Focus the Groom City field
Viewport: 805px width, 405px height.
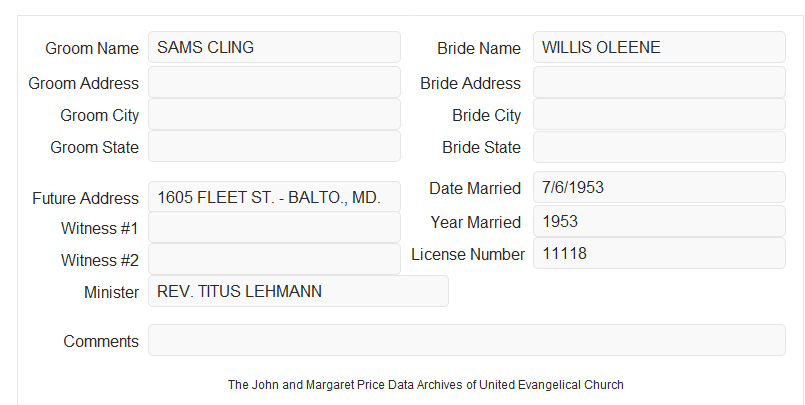click(x=274, y=114)
